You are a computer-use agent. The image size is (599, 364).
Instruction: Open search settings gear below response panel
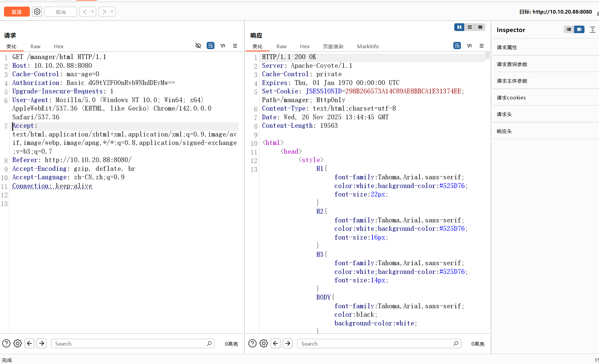pos(264,344)
